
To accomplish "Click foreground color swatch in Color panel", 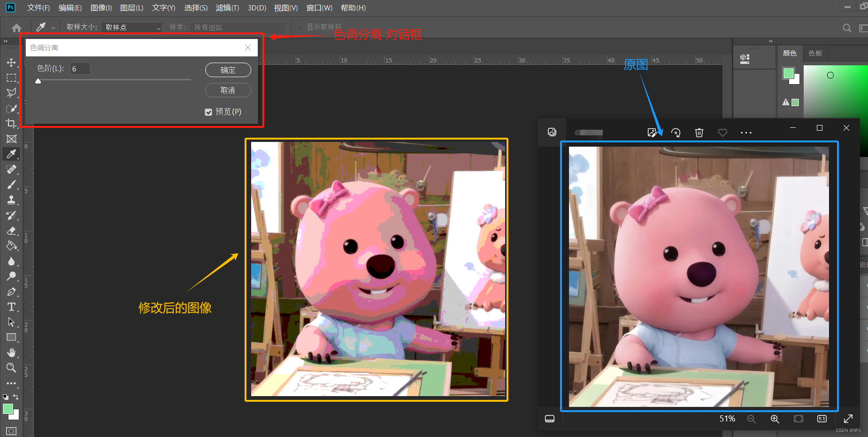I will 789,73.
